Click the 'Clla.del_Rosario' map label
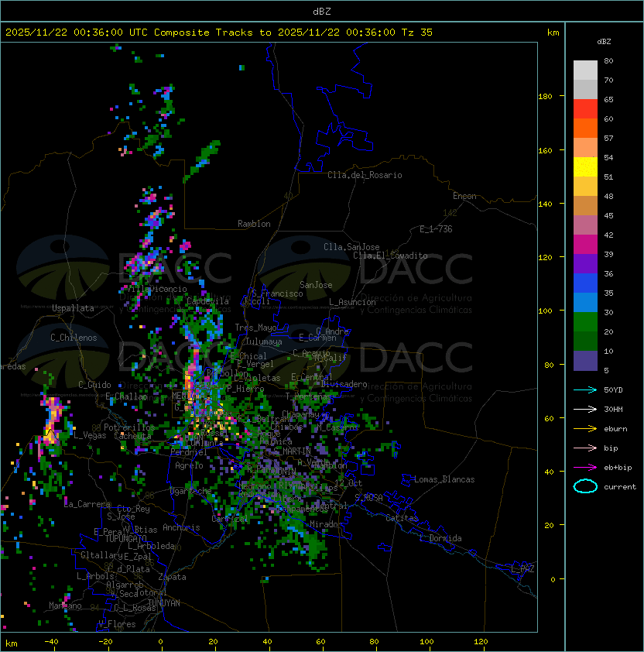This screenshot has height=652, width=644. tap(365, 175)
